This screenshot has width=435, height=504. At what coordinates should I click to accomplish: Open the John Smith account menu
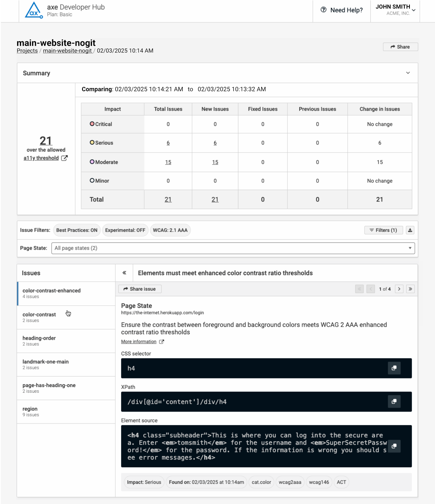[x=395, y=10]
